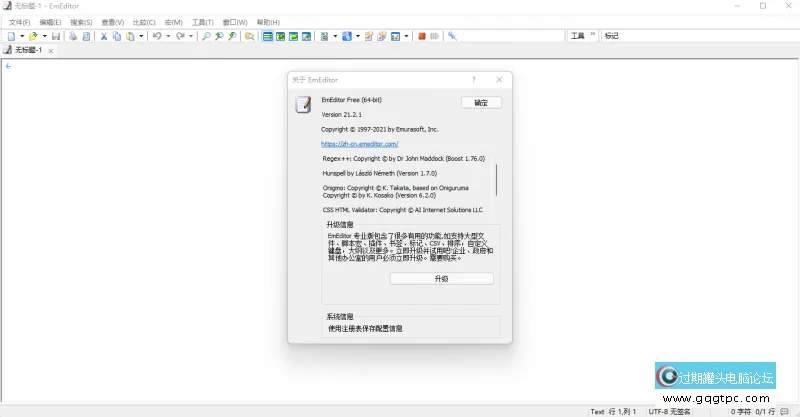Close the 无标题-1 tab
Screen dimensions: 800x417
51,51
